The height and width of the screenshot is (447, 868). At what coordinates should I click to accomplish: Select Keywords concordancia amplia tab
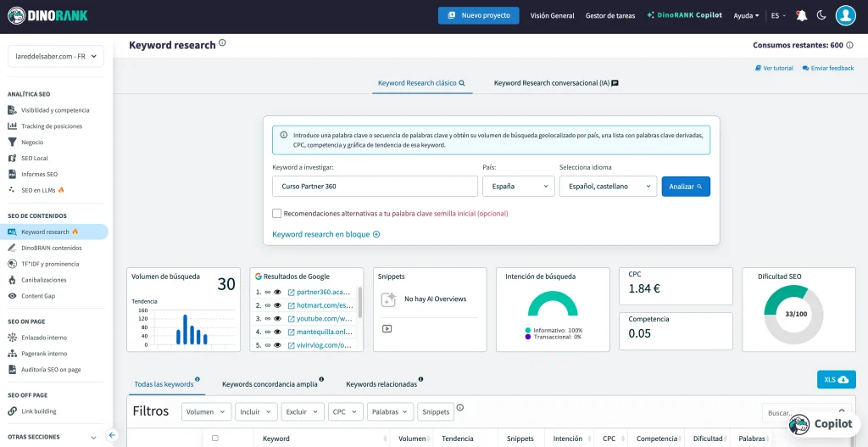272,383
